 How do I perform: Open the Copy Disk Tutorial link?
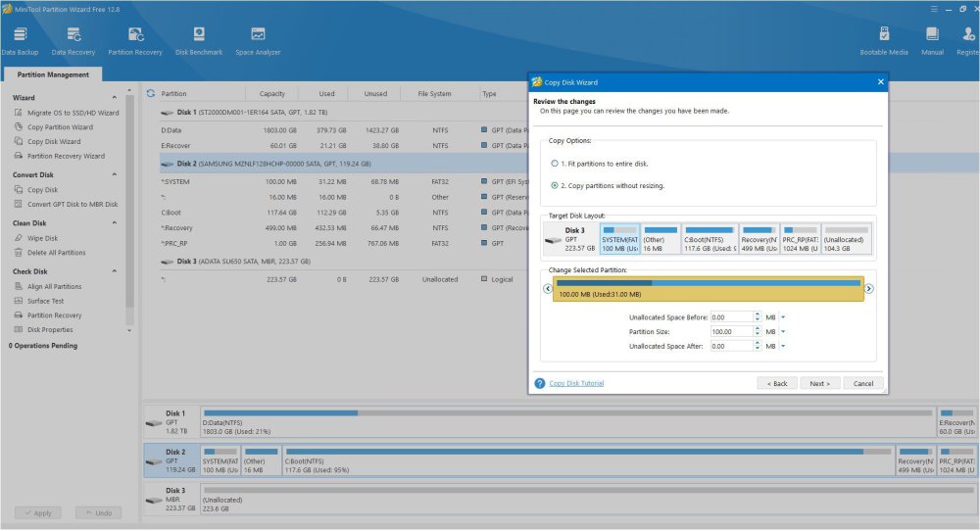(x=576, y=383)
